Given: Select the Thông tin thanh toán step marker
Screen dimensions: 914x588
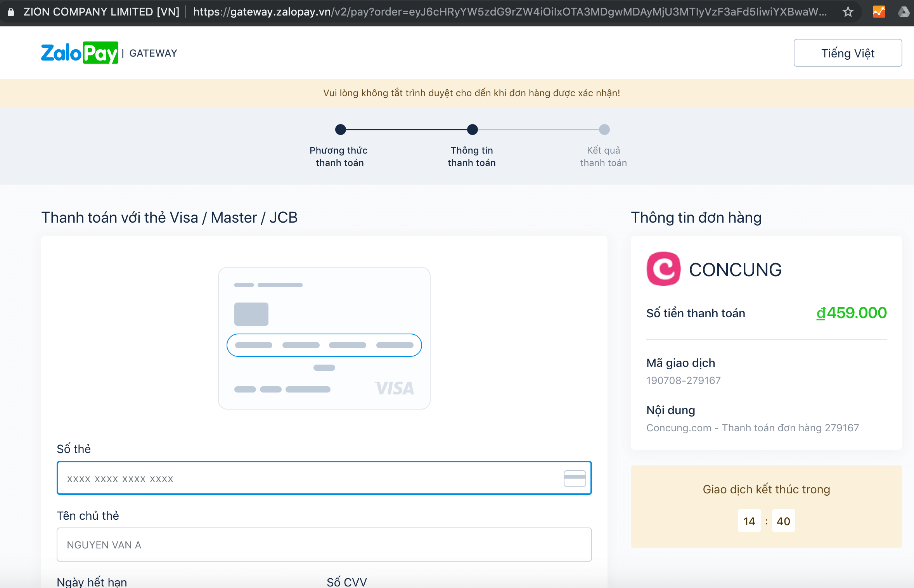Looking at the screenshot, I should click(472, 130).
